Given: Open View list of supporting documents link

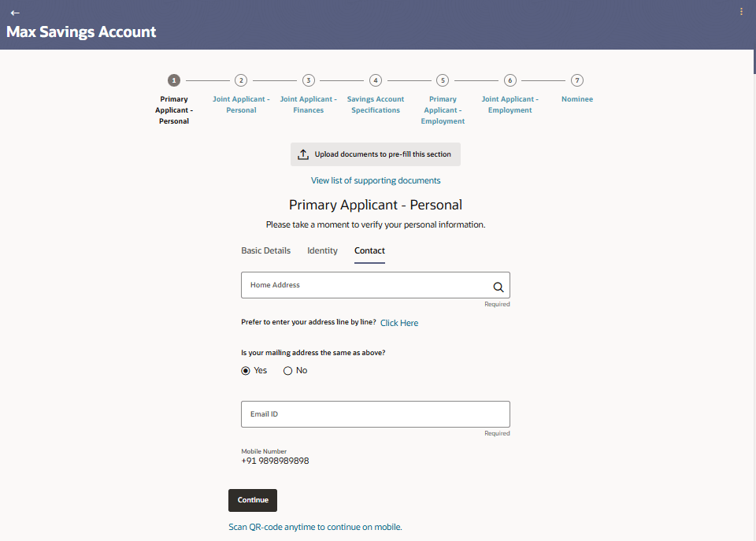Looking at the screenshot, I should pyautogui.click(x=376, y=181).
